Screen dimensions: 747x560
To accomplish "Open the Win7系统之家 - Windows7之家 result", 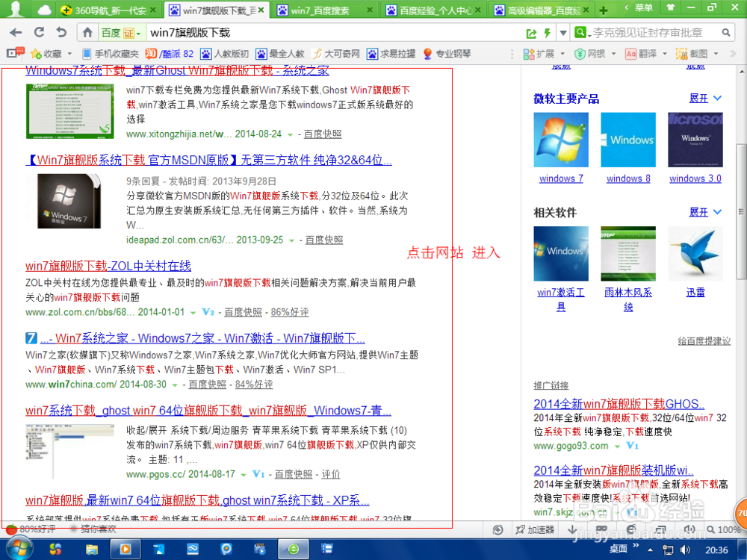I will [202, 338].
